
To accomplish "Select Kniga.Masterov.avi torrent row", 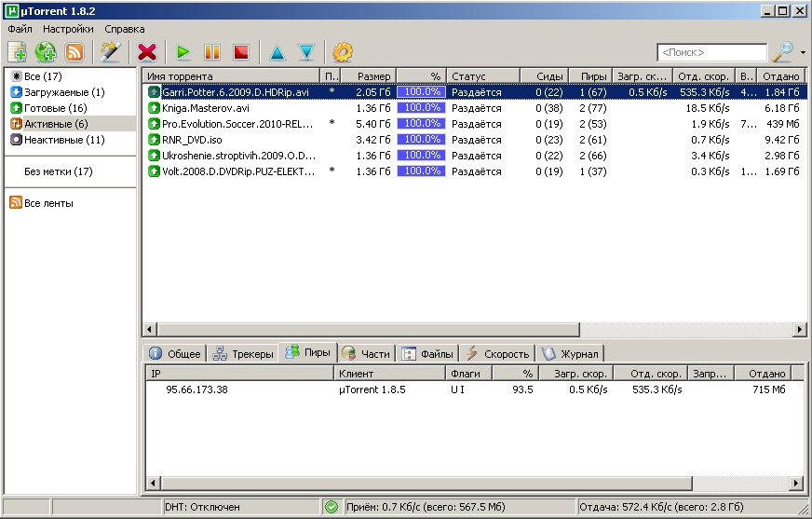I will (x=474, y=108).
